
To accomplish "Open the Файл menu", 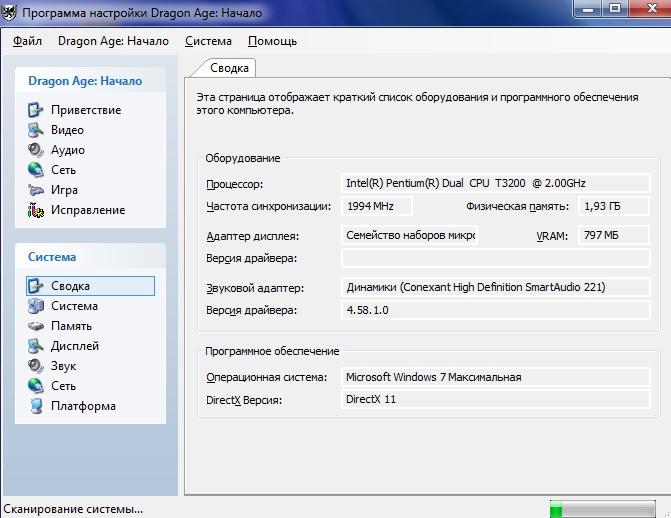I will point(28,41).
